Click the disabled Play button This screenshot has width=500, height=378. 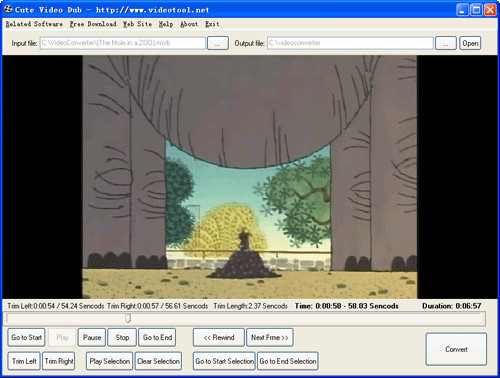tap(62, 337)
